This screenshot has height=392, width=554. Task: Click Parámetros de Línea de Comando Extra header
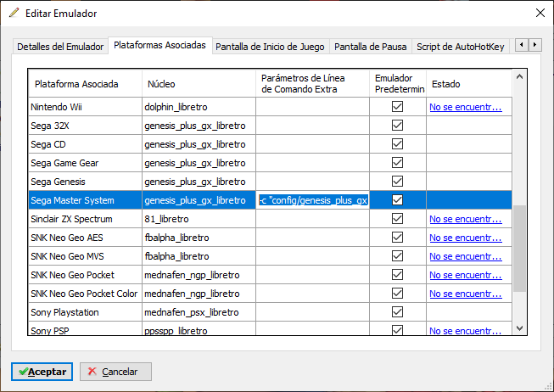313,83
